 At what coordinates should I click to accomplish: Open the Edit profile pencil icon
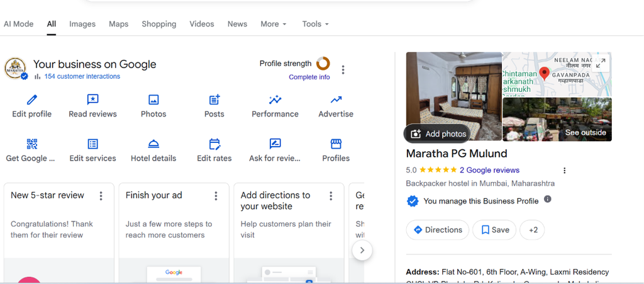tap(32, 99)
